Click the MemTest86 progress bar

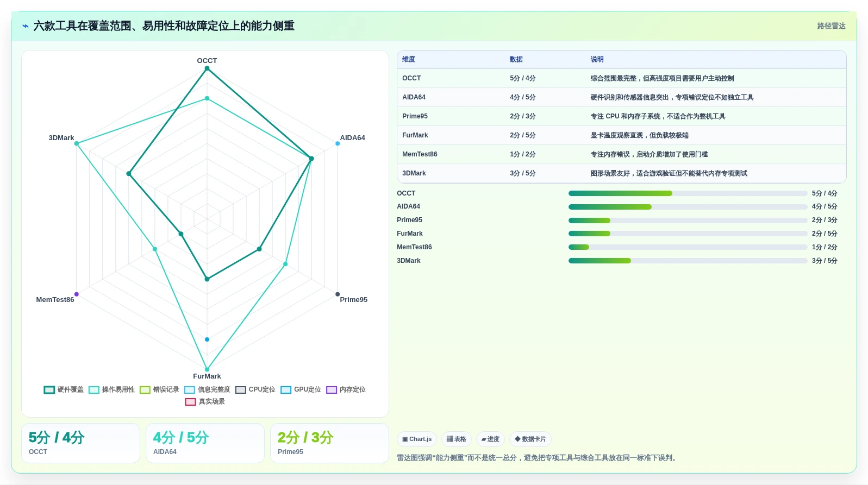(x=688, y=247)
